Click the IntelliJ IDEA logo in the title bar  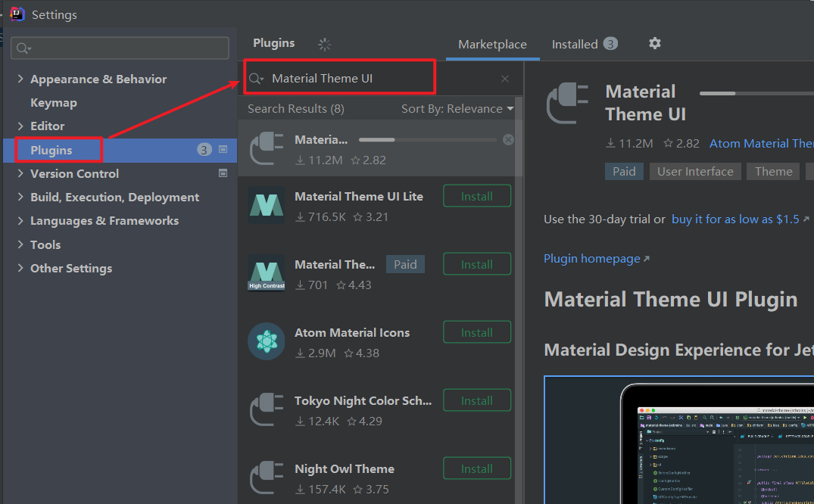(x=17, y=14)
